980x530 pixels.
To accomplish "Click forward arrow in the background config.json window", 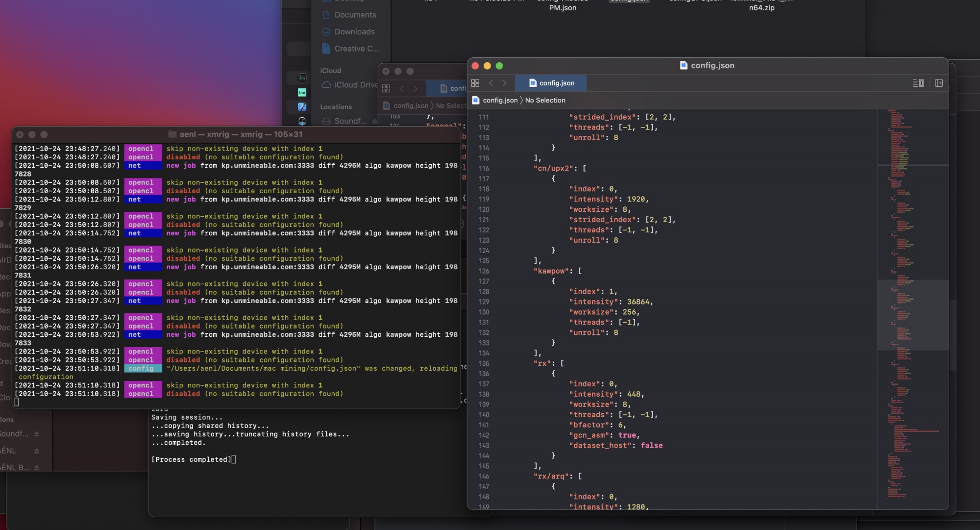I will (x=415, y=88).
